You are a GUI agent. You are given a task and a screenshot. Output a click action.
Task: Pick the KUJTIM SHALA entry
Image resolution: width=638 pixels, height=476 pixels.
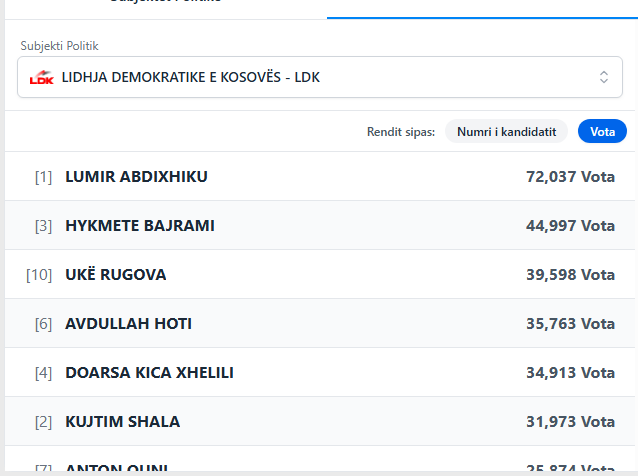tap(122, 422)
